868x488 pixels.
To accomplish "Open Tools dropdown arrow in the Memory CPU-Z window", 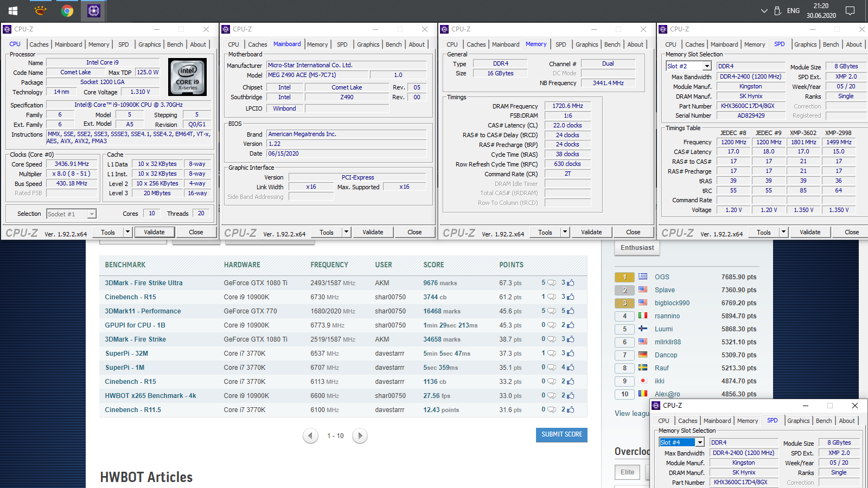I will click(565, 232).
